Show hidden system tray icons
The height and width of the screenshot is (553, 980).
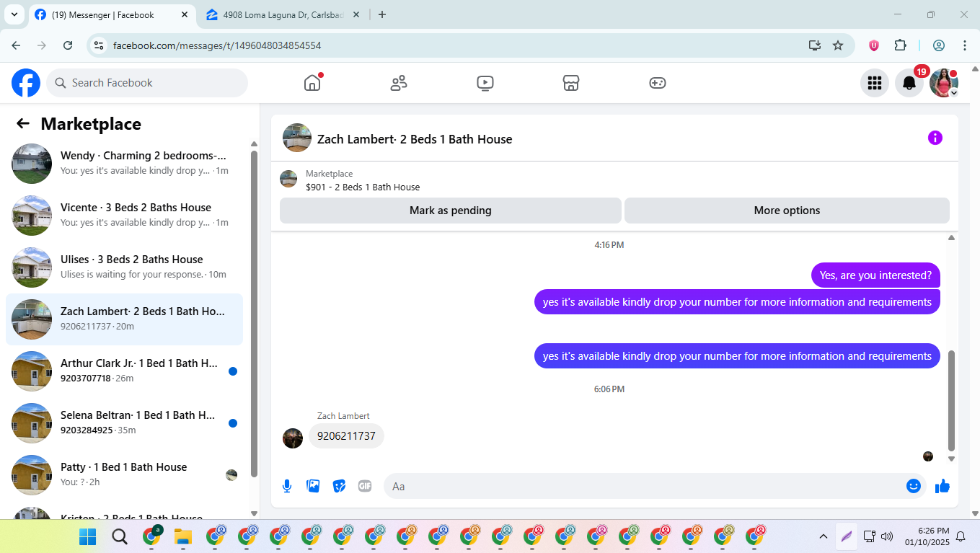coord(823,536)
